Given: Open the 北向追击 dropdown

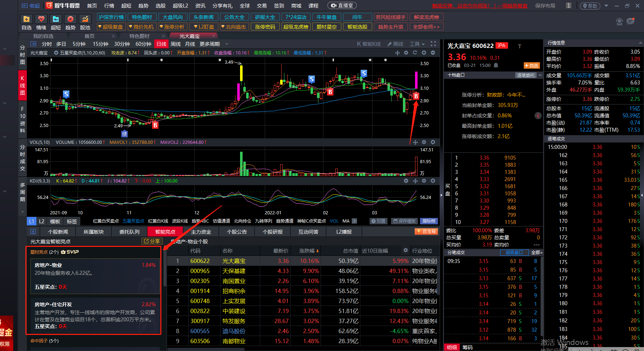Looking at the screenshot, I should tap(234, 27).
